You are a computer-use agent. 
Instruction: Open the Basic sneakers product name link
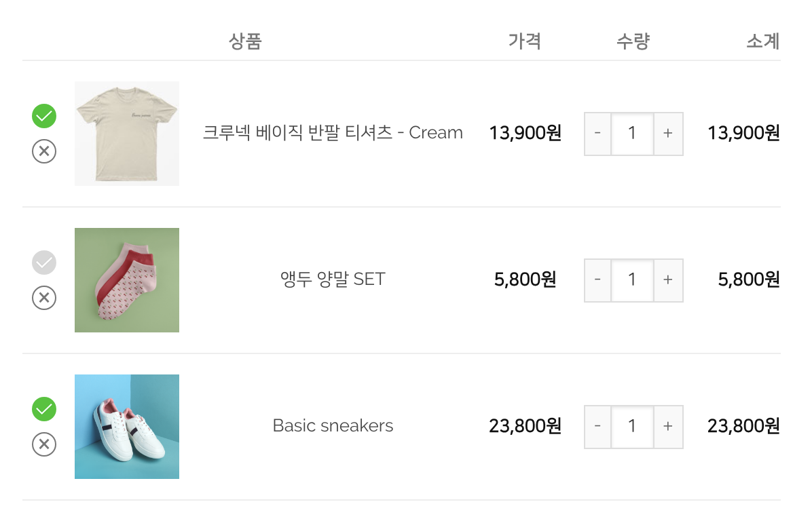click(x=333, y=426)
